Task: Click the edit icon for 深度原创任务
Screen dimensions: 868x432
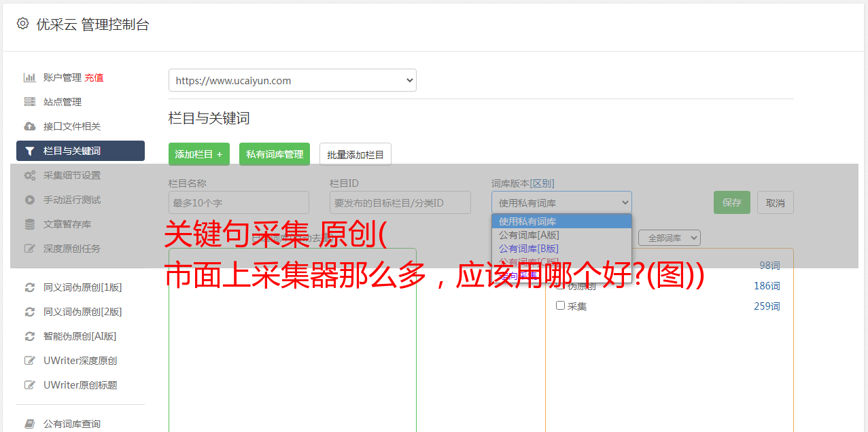Action: [x=30, y=249]
